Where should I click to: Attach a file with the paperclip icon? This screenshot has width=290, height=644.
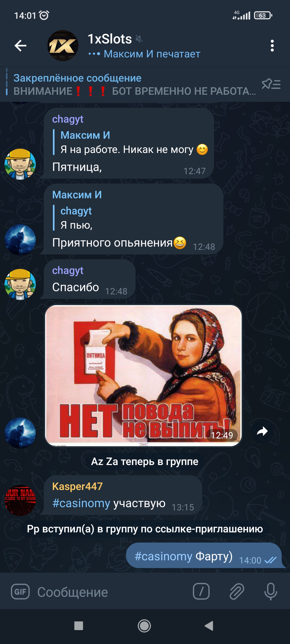point(237,591)
